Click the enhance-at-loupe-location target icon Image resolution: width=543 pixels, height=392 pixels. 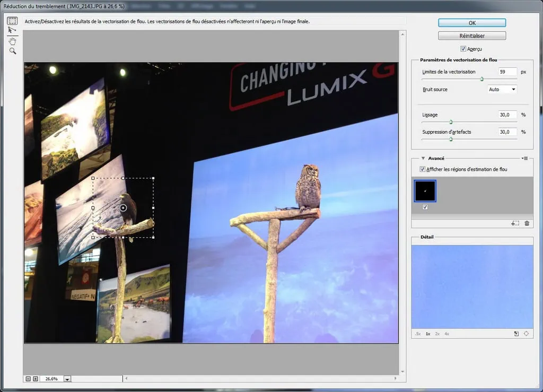[527, 334]
